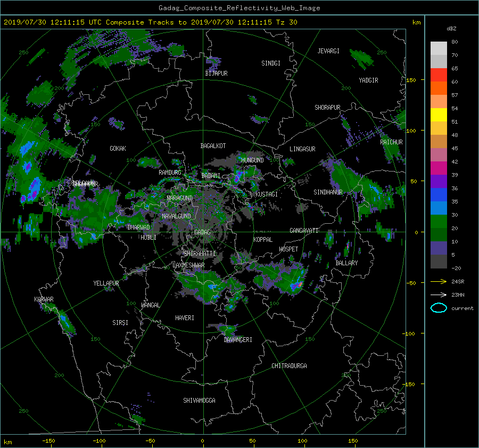Click the YADGIR city label

coord(368,80)
